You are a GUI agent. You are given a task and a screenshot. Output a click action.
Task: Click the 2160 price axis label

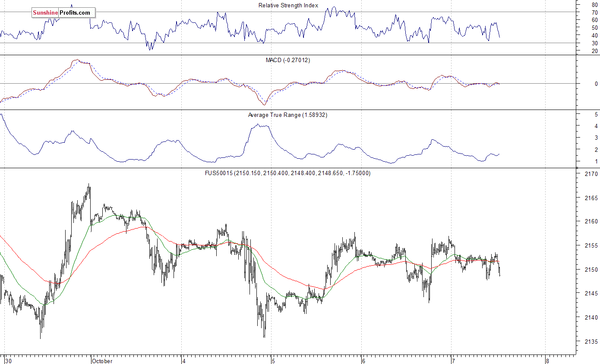pos(591,222)
